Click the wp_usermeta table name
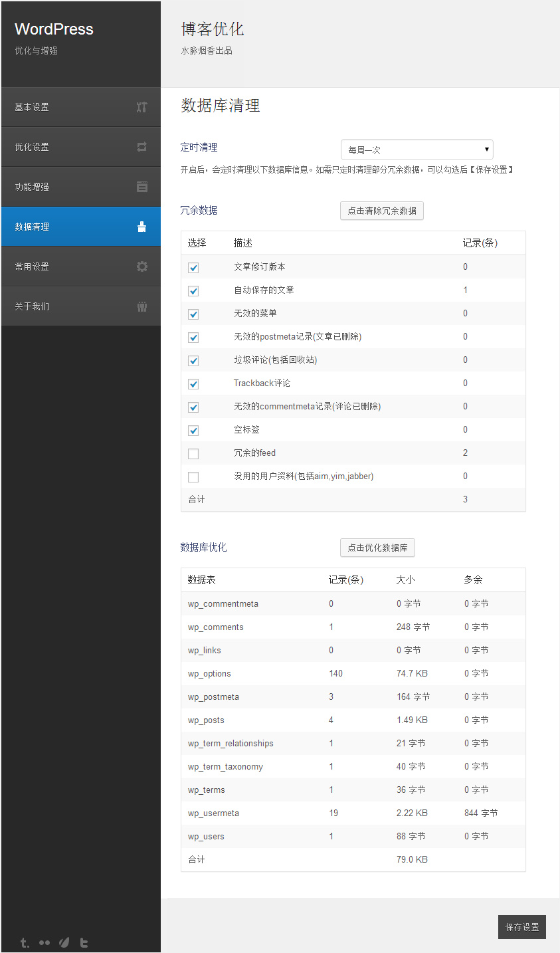Screen dimensions: 560x953 [213, 813]
